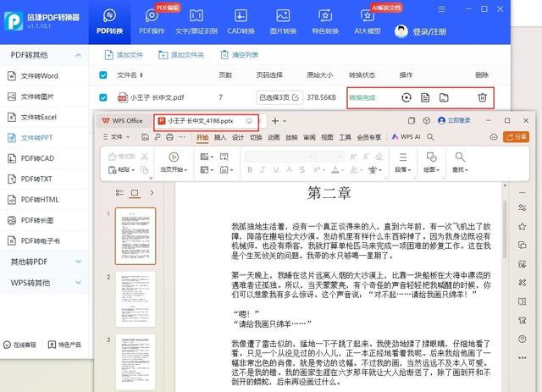
Task: Open the 已选择3页 page selection box
Action: [x=279, y=97]
